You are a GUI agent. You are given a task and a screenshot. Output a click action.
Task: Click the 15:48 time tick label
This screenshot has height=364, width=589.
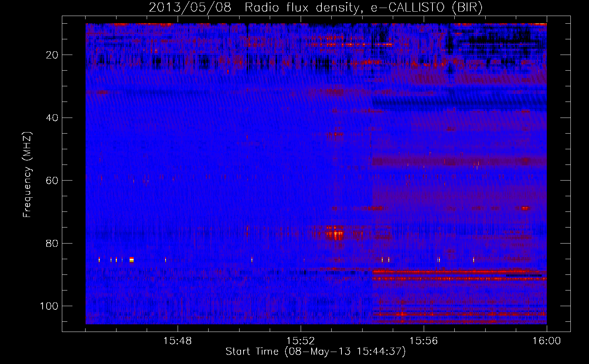pyautogui.click(x=178, y=341)
